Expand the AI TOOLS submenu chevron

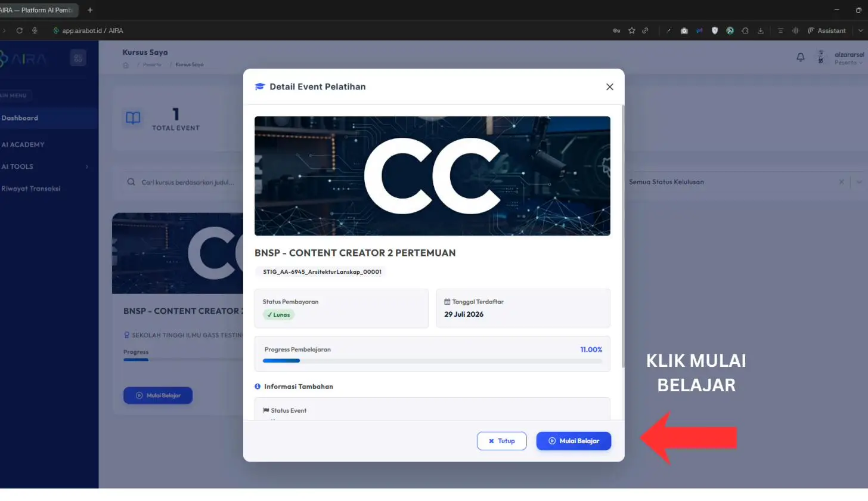point(87,166)
